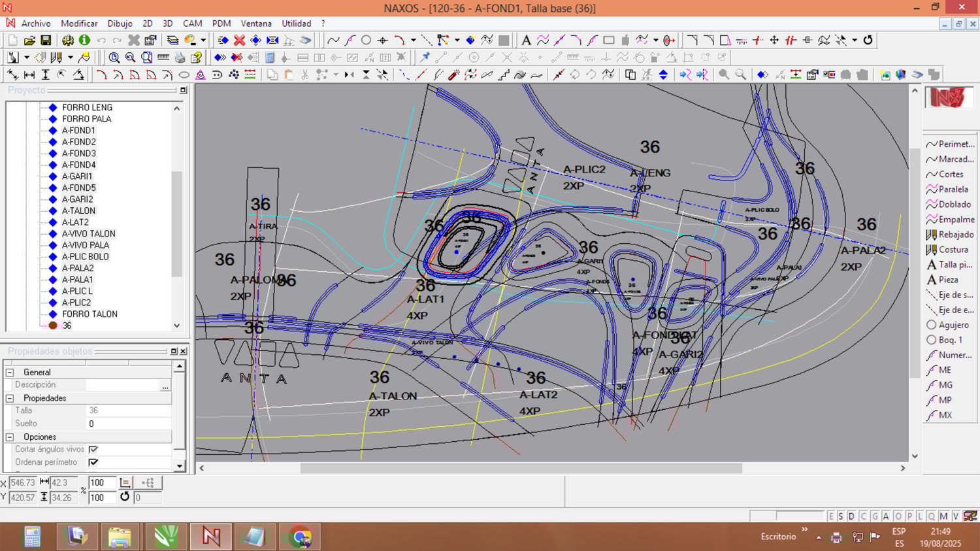Select the Text tool letter A icon

[x=526, y=41]
